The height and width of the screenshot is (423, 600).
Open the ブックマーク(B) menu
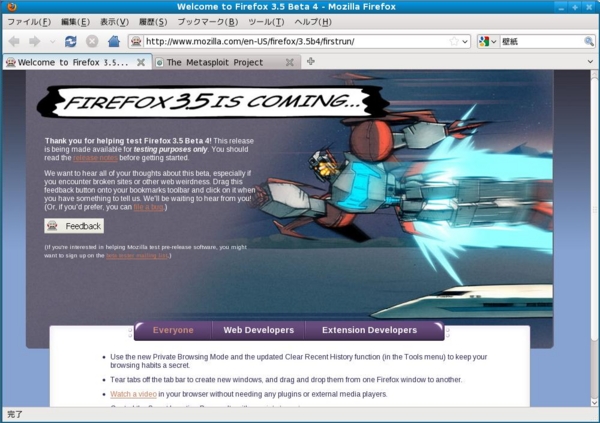(x=208, y=22)
